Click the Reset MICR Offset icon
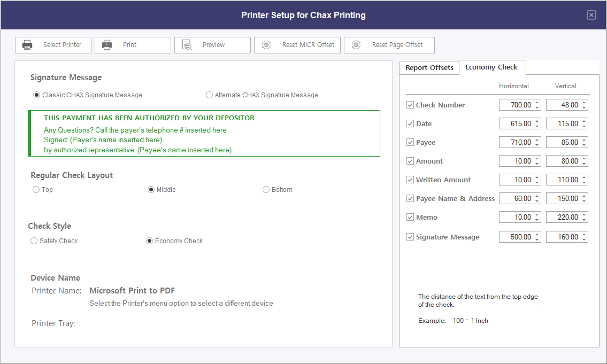This screenshot has height=364, width=607. (266, 45)
